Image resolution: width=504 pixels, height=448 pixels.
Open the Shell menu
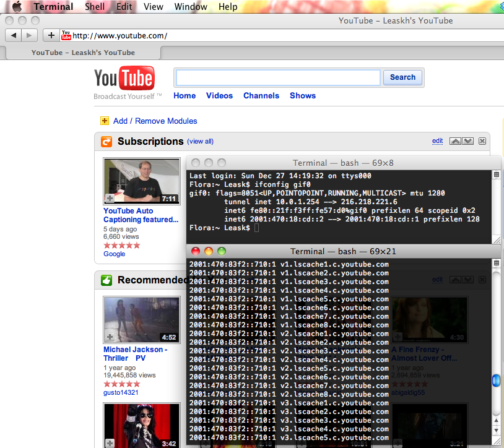[x=95, y=6]
